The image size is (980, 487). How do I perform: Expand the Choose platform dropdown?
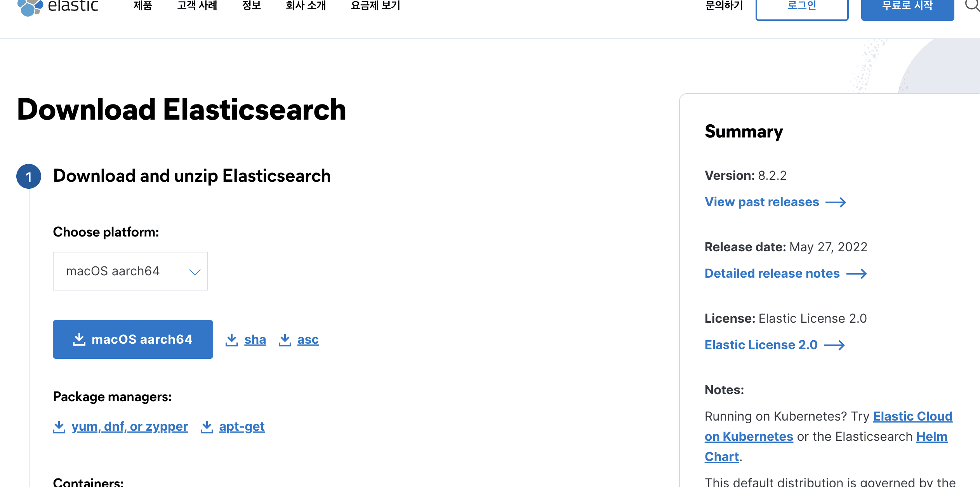click(x=130, y=271)
